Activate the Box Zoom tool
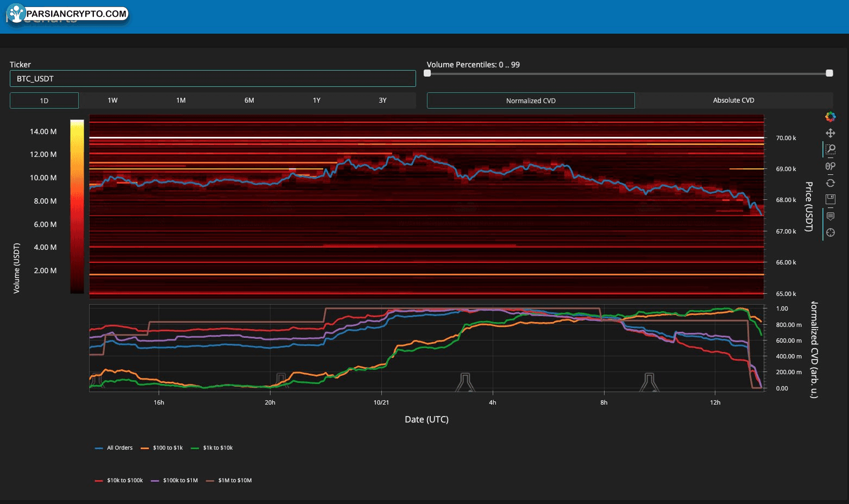 [x=830, y=149]
